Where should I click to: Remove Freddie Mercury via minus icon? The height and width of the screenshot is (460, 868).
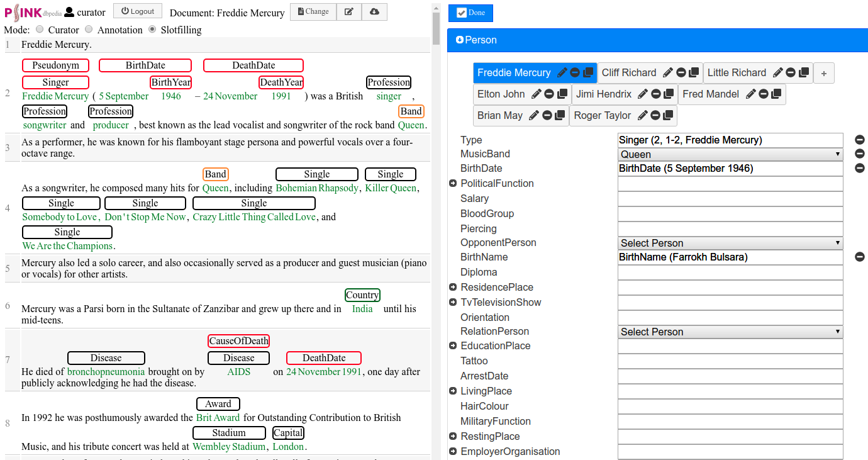[x=575, y=73]
